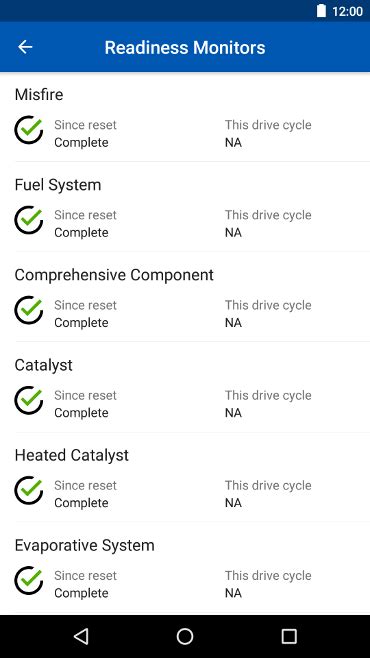
Task: Click the Evaporative System checkmark icon
Action: coord(29,580)
